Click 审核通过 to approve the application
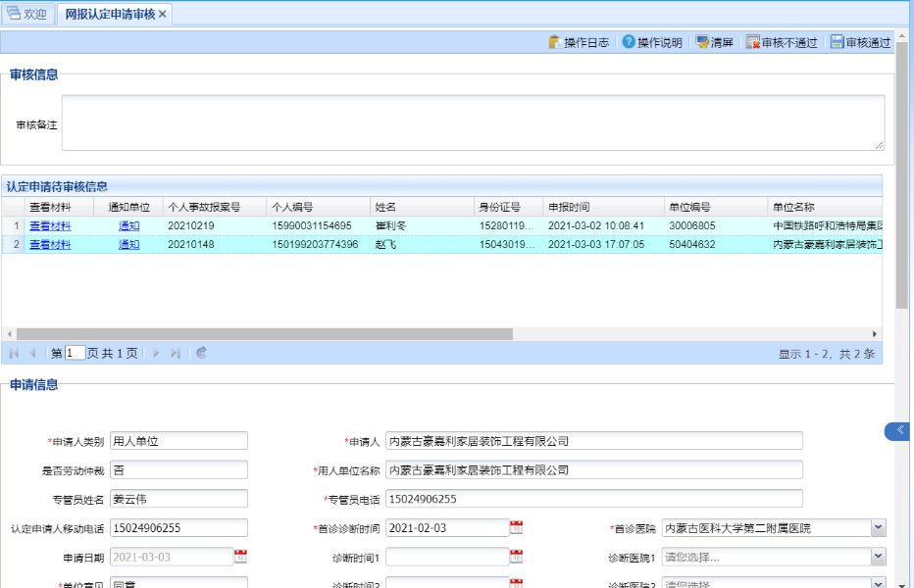Image resolution: width=914 pixels, height=588 pixels. (x=861, y=42)
